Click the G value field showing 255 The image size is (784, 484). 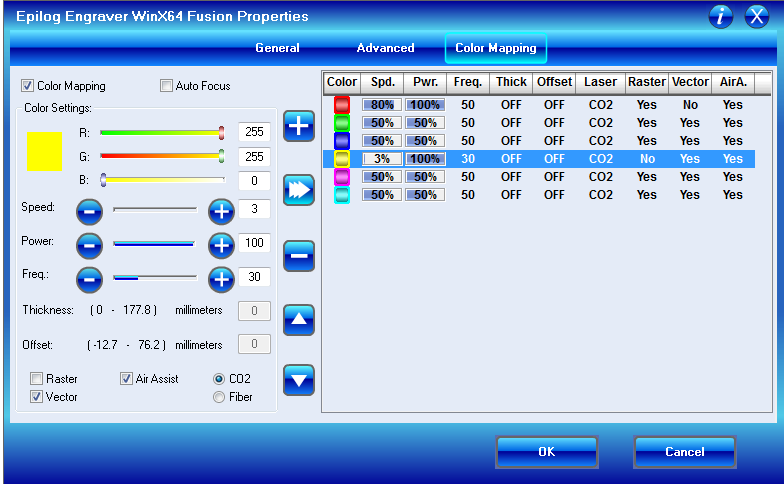pyautogui.click(x=254, y=156)
